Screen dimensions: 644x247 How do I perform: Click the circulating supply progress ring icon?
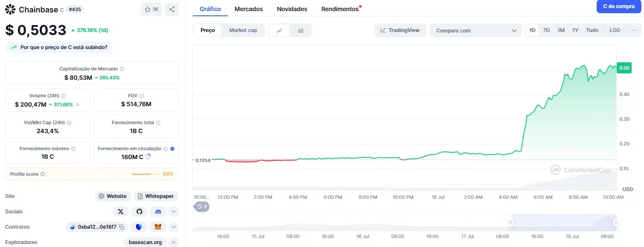click(148, 157)
